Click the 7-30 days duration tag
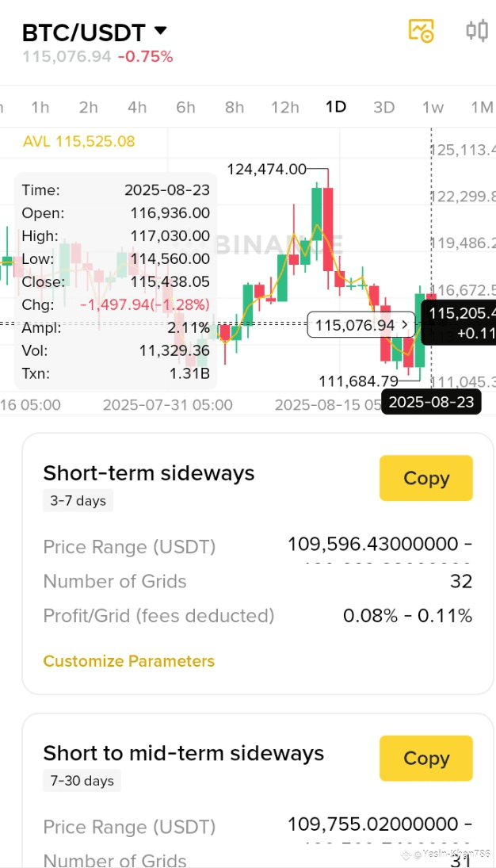Screen dimensions: 496x868 [x=82, y=781]
